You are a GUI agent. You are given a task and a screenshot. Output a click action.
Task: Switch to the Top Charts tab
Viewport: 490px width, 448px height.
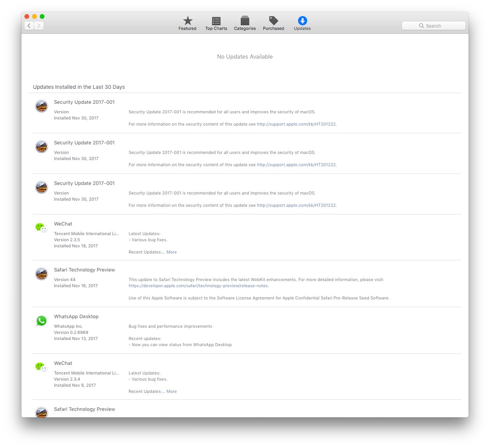[x=216, y=23]
